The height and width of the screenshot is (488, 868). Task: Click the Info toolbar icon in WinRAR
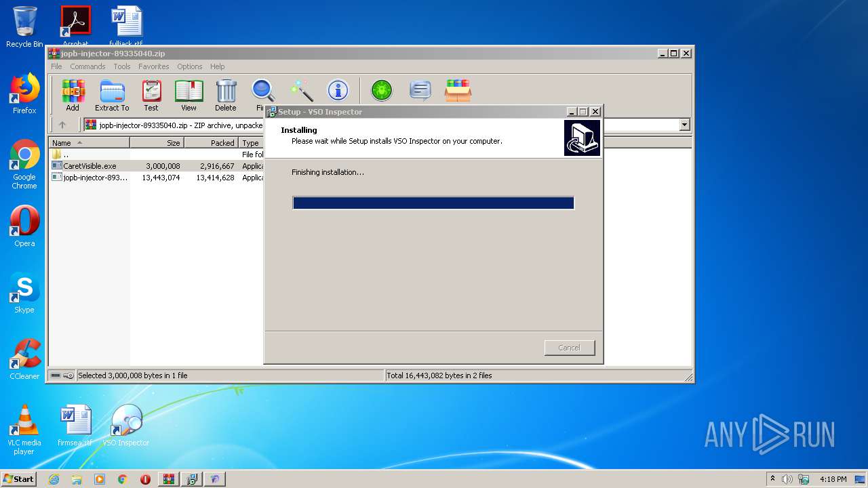[338, 90]
